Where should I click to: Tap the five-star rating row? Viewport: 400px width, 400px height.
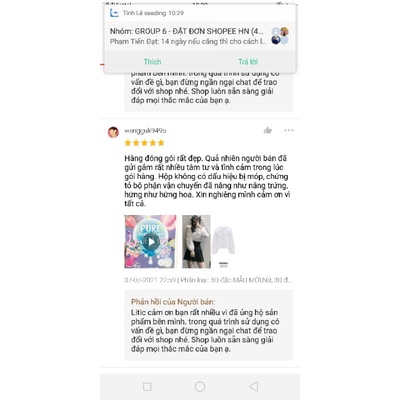point(144,143)
